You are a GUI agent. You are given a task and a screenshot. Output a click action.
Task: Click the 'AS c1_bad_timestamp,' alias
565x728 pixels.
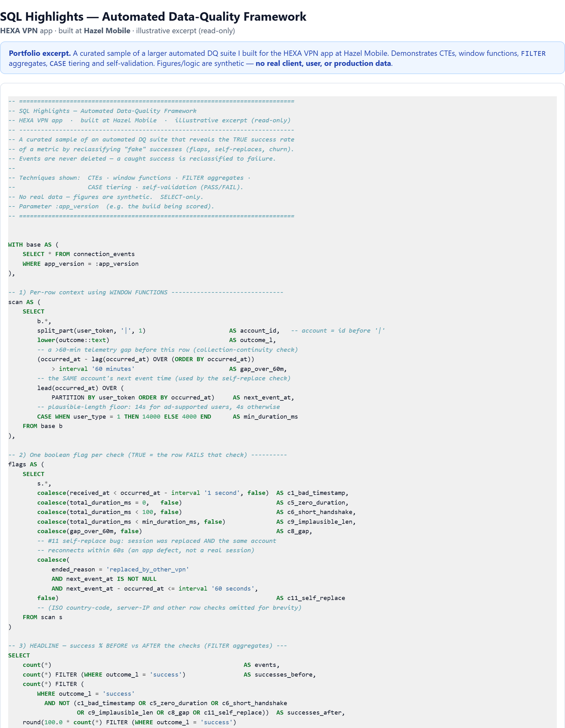pyautogui.click(x=313, y=493)
